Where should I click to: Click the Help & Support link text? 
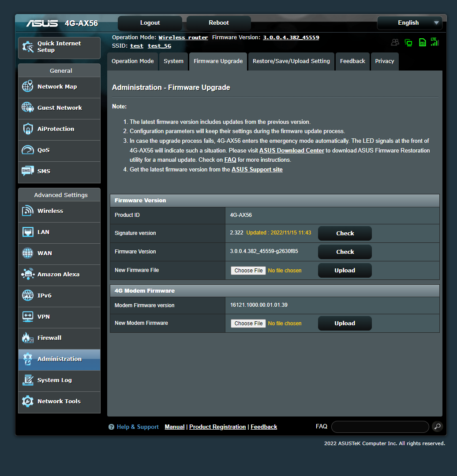pyautogui.click(x=138, y=427)
